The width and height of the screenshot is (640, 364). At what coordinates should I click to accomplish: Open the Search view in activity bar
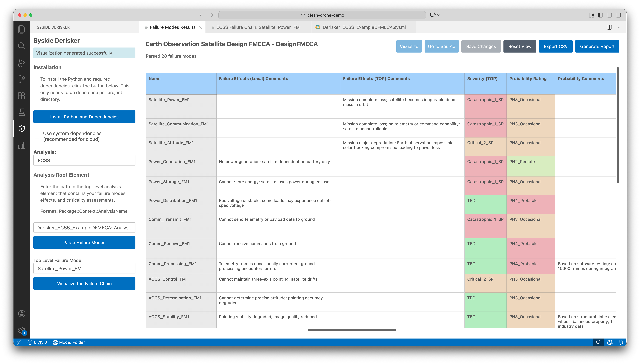[22, 46]
